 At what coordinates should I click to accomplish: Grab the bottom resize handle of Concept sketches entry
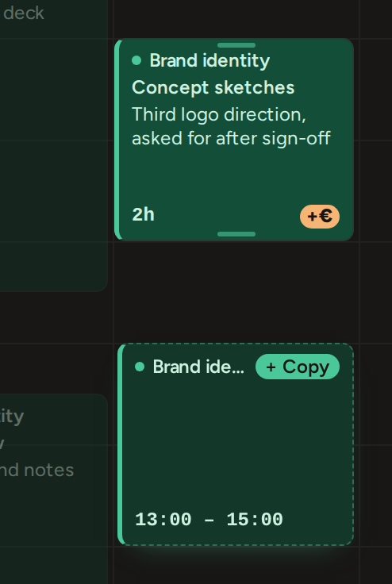pos(236,234)
